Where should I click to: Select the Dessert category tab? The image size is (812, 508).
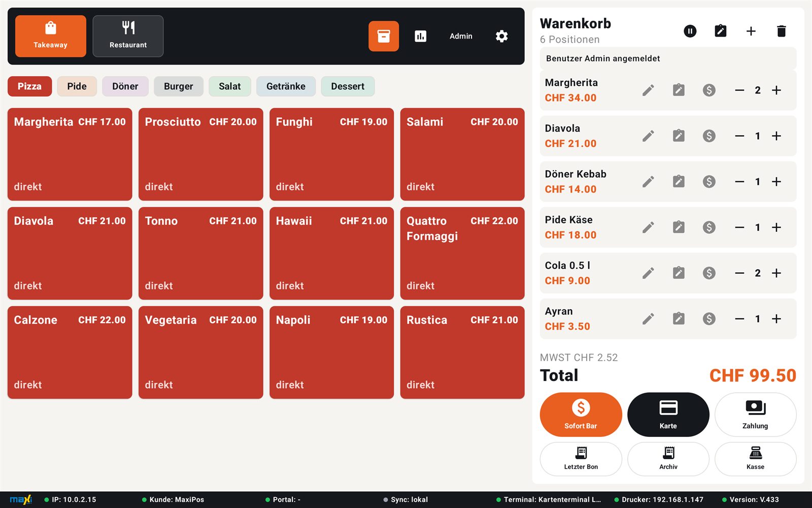[x=348, y=86]
